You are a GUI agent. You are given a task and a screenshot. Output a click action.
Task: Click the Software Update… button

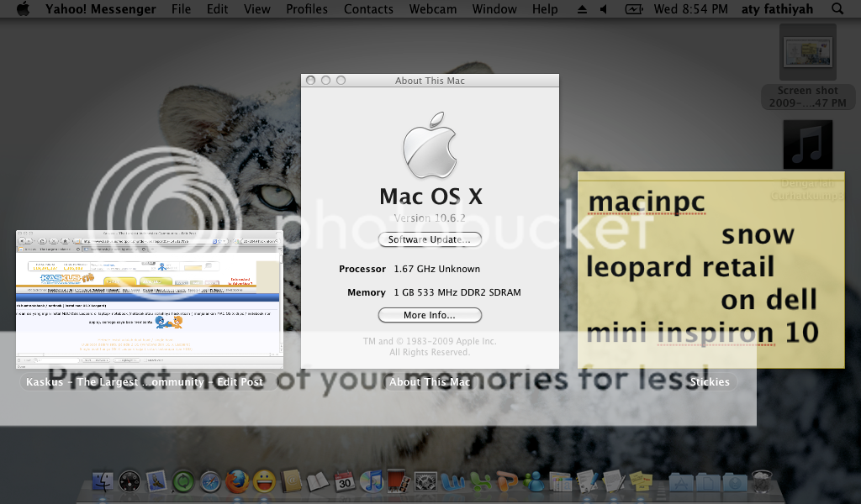click(x=430, y=239)
